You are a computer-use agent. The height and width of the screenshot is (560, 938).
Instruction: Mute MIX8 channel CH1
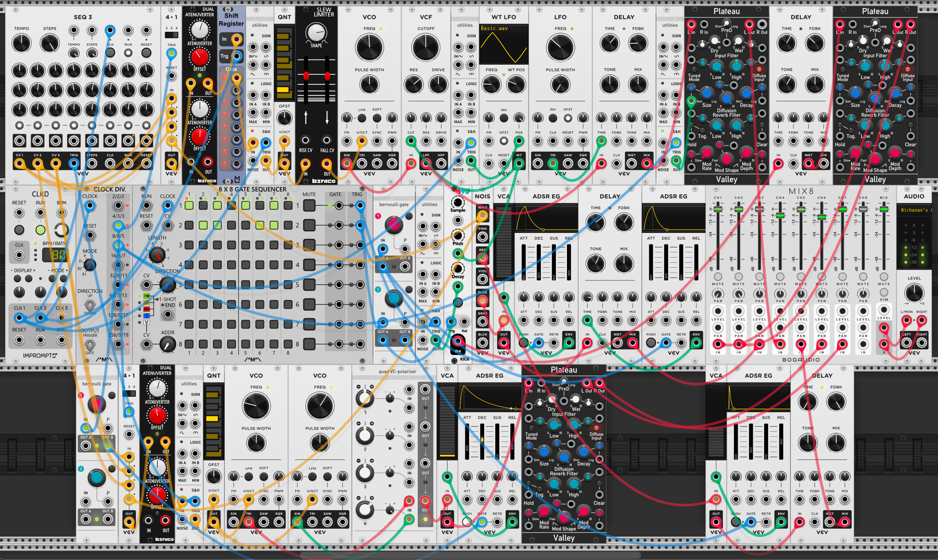coord(718,276)
